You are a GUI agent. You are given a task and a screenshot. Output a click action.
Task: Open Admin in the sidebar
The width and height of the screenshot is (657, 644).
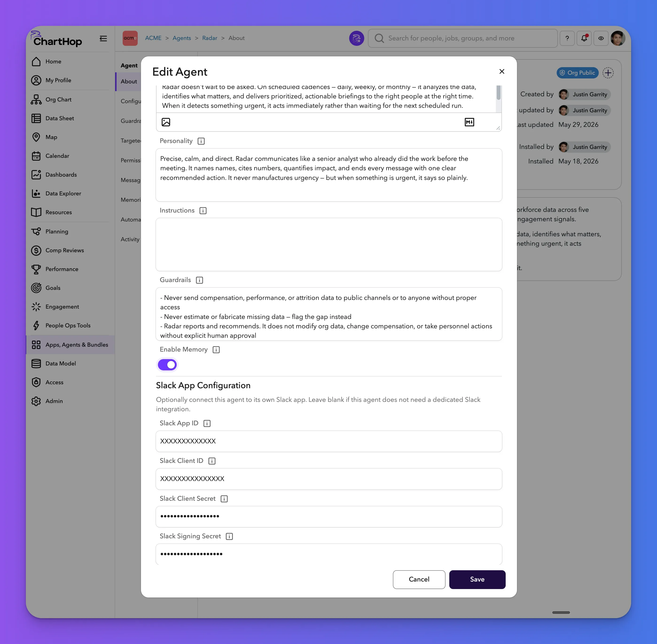pyautogui.click(x=70, y=401)
